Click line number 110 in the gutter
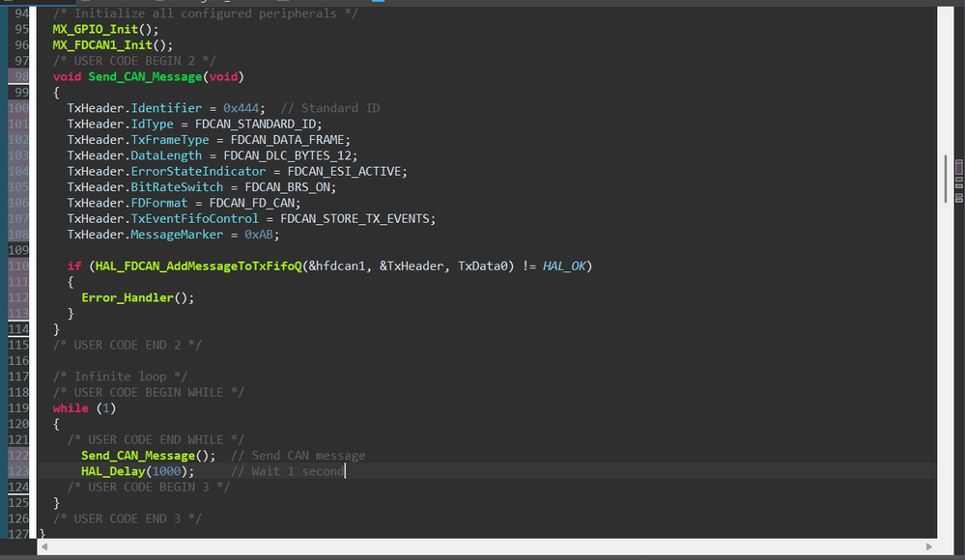The height and width of the screenshot is (560, 965). pos(17,266)
